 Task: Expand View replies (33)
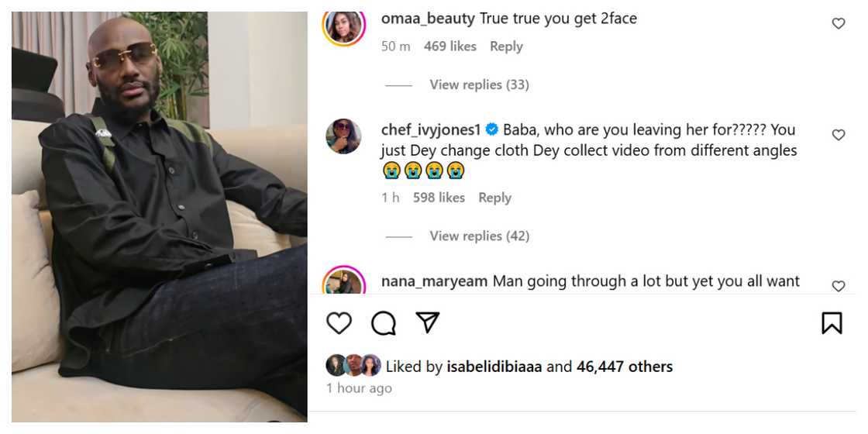pyautogui.click(x=479, y=84)
